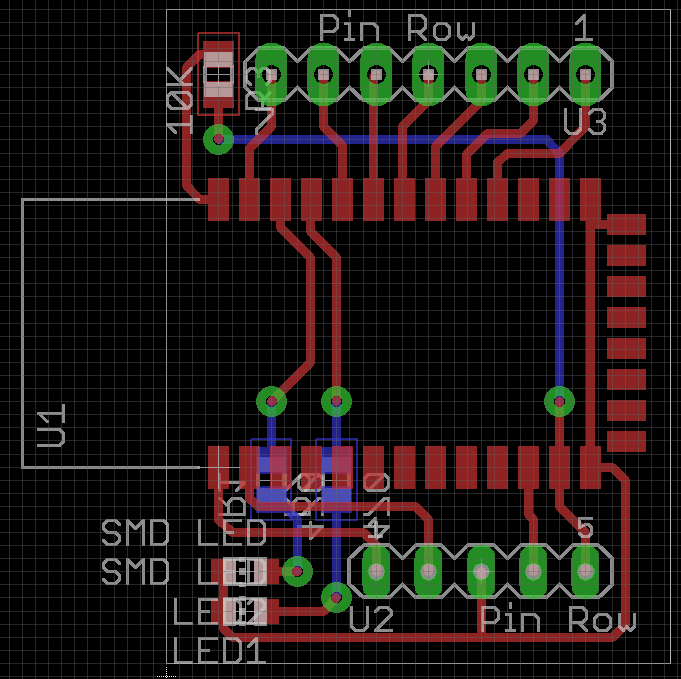Click the top Pin Row text label
The height and width of the screenshot is (679, 681).
pyautogui.click(x=397, y=28)
